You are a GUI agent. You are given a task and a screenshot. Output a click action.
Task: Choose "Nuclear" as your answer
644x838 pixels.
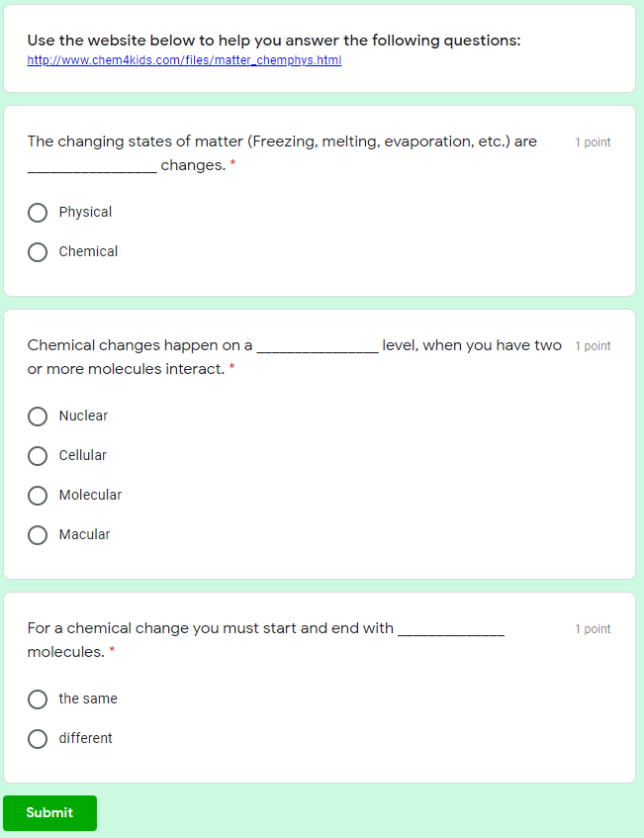(37, 416)
